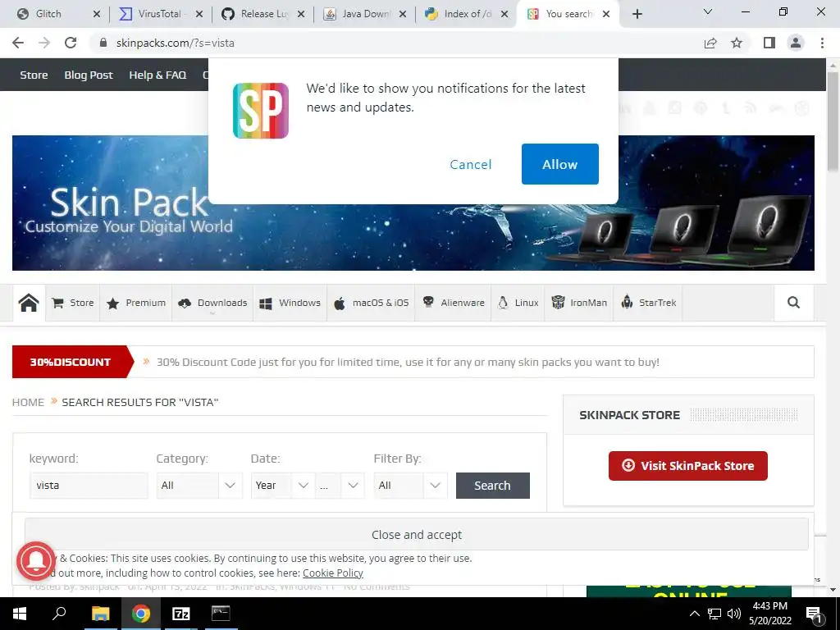The image size is (840, 630).
Task: Expand the Downloads navigation menu
Action: tap(212, 303)
